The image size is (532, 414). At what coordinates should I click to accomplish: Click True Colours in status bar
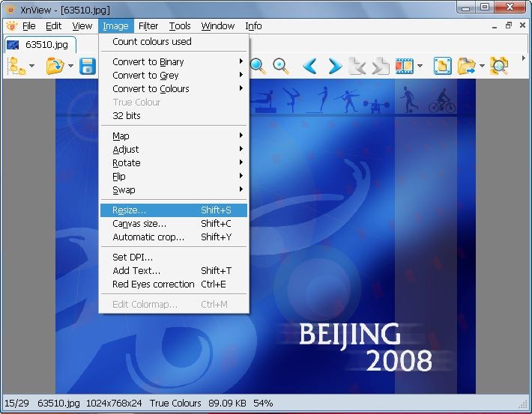point(175,404)
